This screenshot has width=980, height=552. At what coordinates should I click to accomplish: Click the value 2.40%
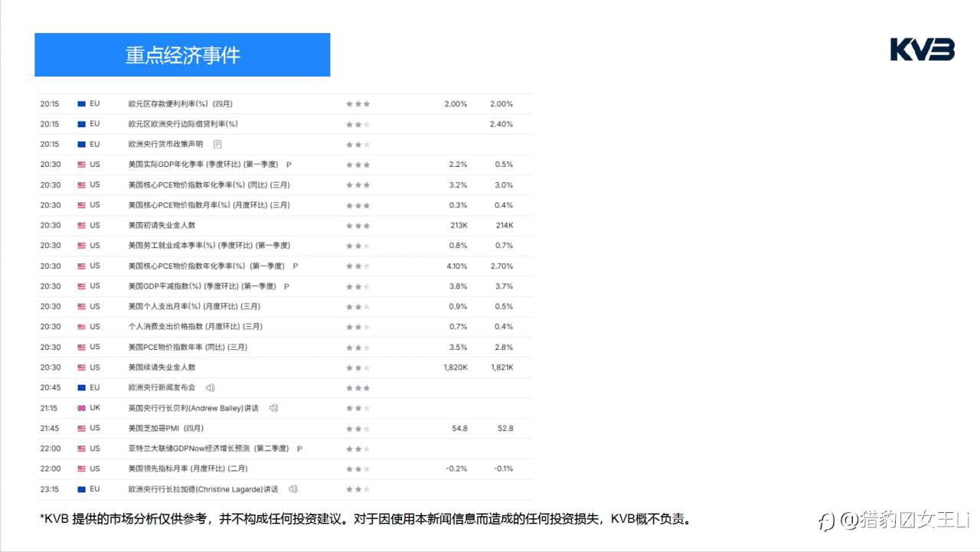pyautogui.click(x=501, y=124)
